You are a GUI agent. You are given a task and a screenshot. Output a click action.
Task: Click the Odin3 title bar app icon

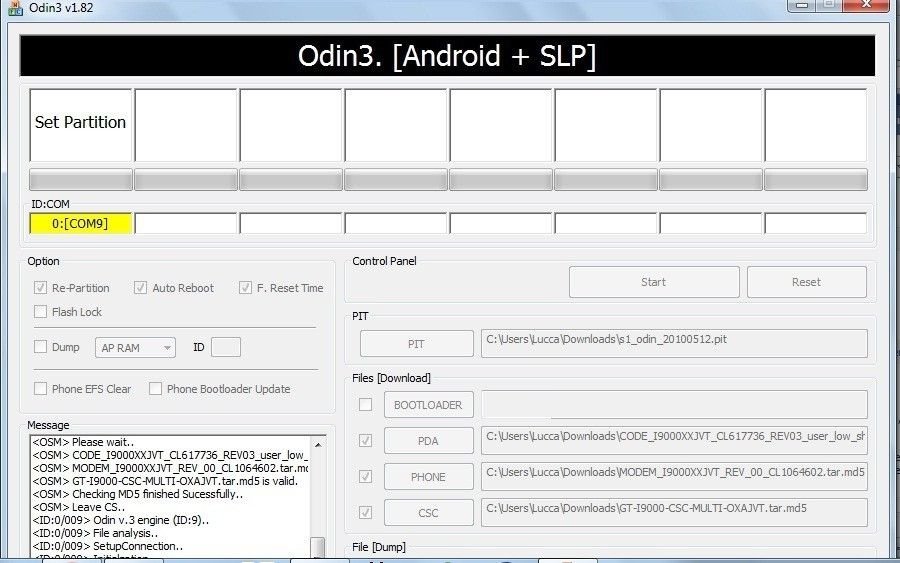[15, 7]
